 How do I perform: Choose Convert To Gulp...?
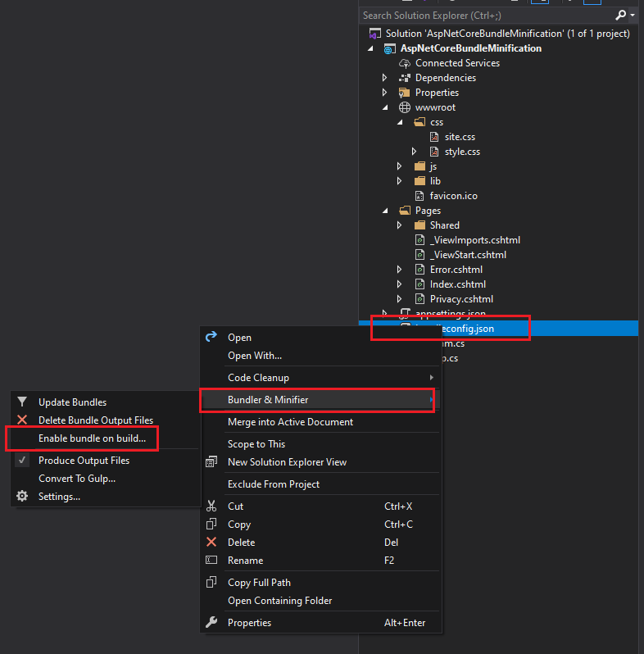pyautogui.click(x=106, y=478)
